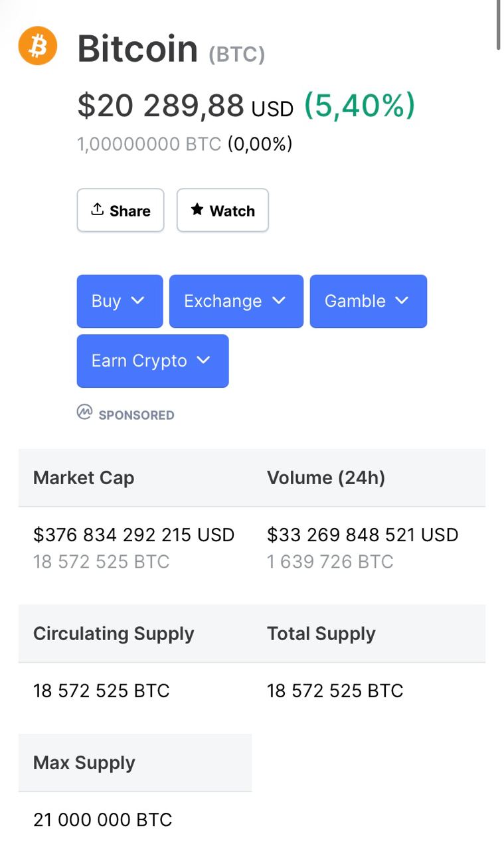Click the Volume (24h) column header
The width and height of the screenshot is (504, 850).
pos(326,478)
